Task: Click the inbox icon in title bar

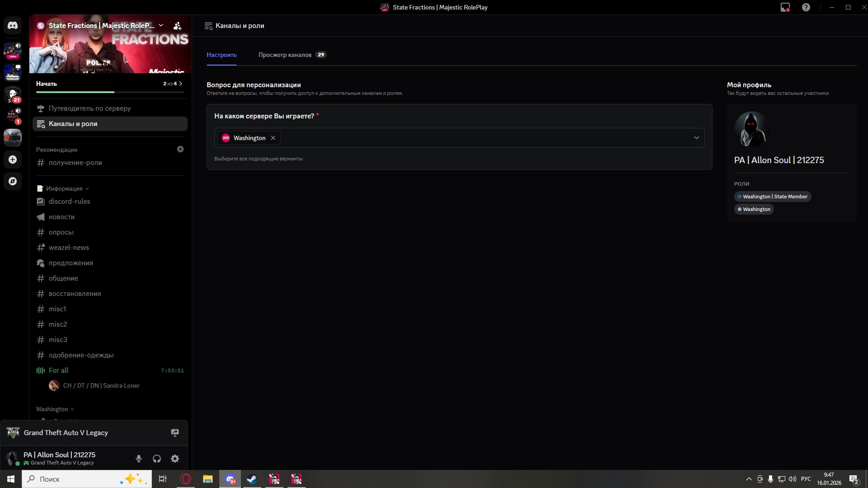Action: (x=785, y=7)
